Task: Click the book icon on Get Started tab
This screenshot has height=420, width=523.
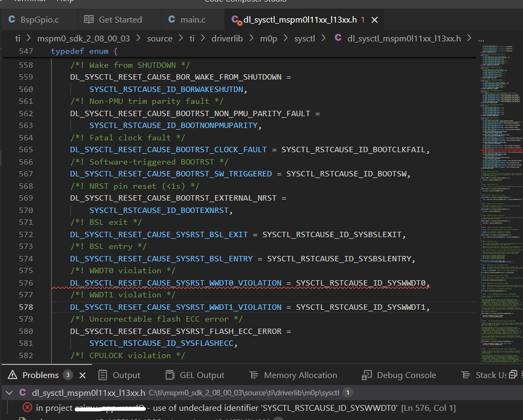Action: coord(89,19)
